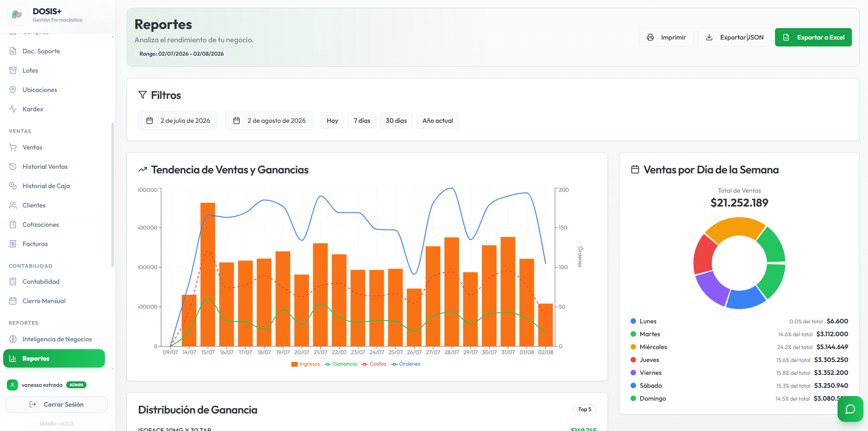Toggle the Órdenes legend entry
The height and width of the screenshot is (431, 868).
pos(405,364)
